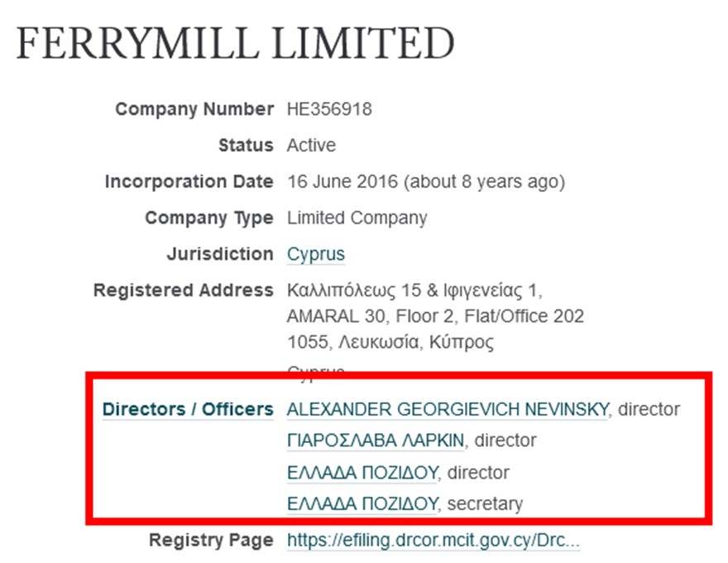Open the Cyprus jurisdiction link
The image size is (728, 563).
point(315,254)
